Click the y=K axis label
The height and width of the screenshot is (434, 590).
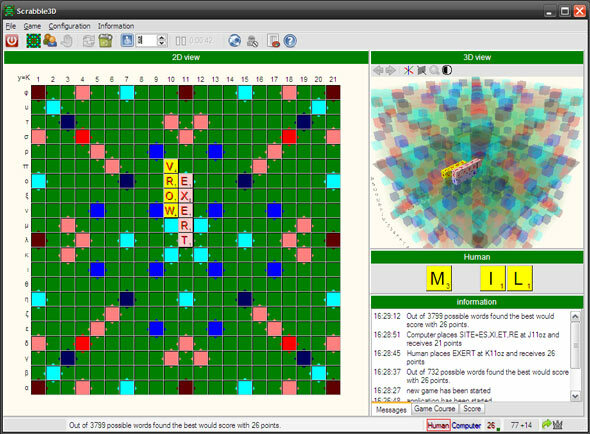(x=23, y=78)
